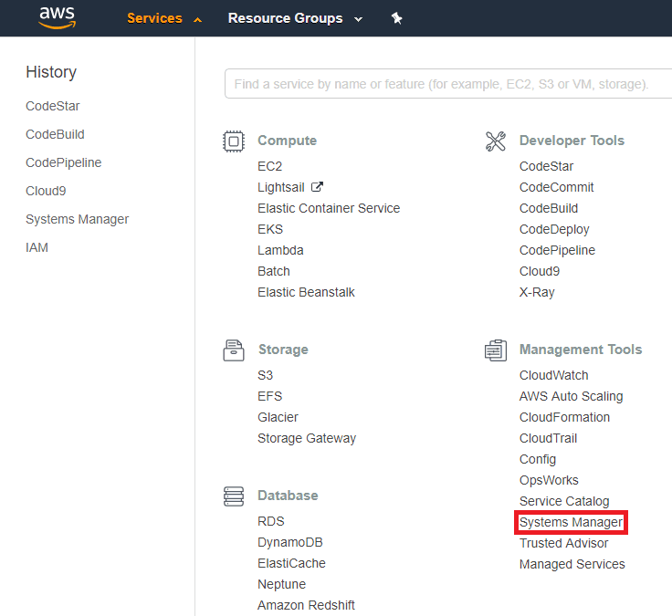Open the S3 service
Screen dimensions: 672x616
265,375
